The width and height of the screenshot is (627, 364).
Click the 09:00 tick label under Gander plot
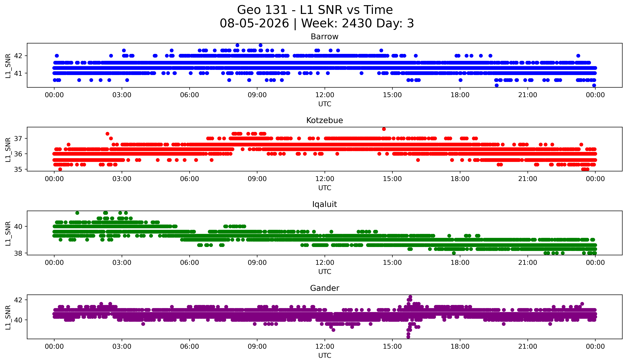[x=257, y=347]
